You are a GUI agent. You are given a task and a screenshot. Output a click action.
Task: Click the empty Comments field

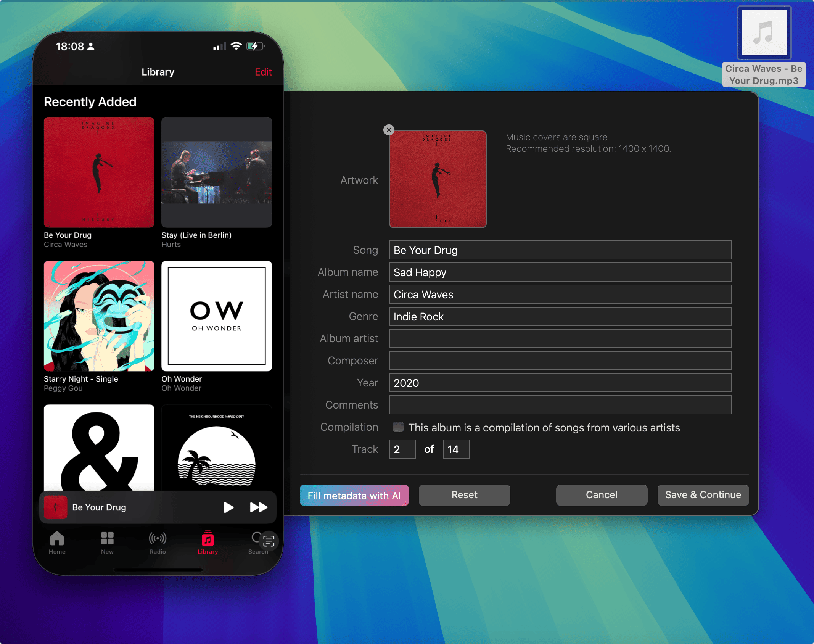[560, 405]
